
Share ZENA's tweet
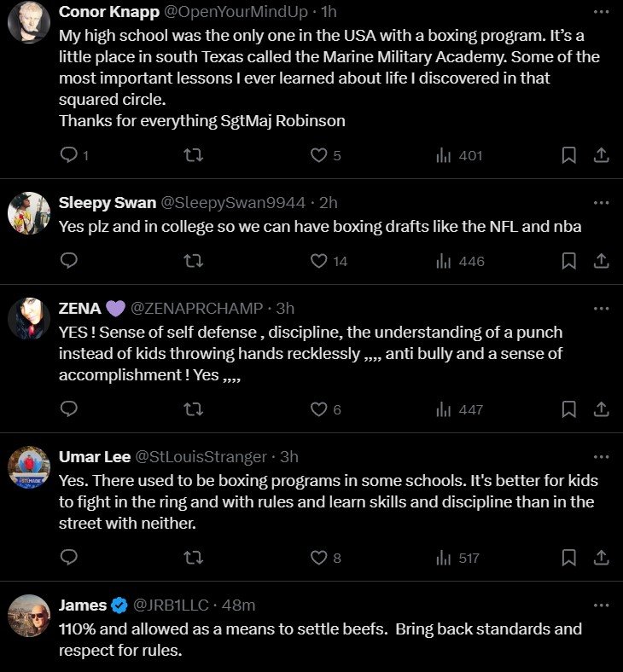(601, 409)
